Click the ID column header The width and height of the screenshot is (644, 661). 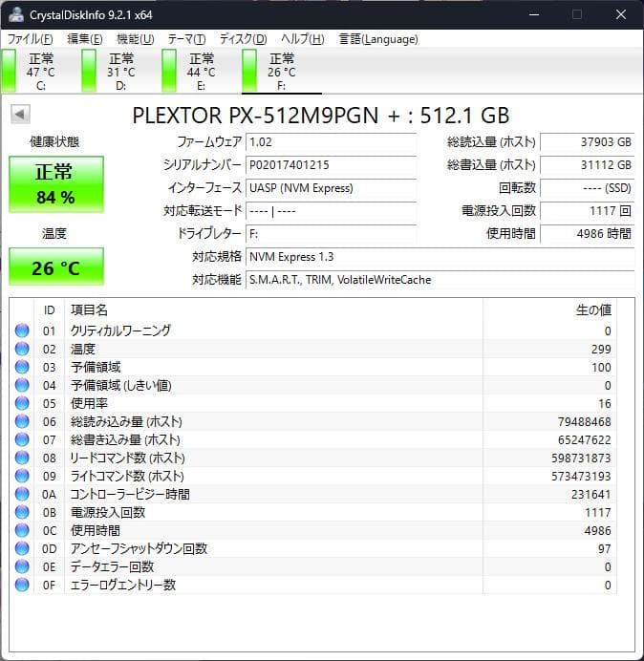pyautogui.click(x=50, y=310)
